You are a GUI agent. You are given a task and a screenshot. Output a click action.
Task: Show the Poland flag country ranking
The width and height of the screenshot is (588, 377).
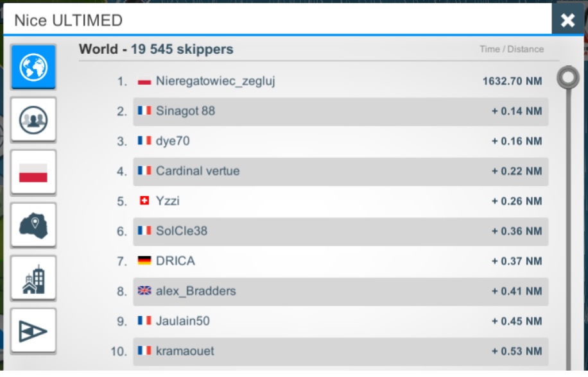click(33, 172)
